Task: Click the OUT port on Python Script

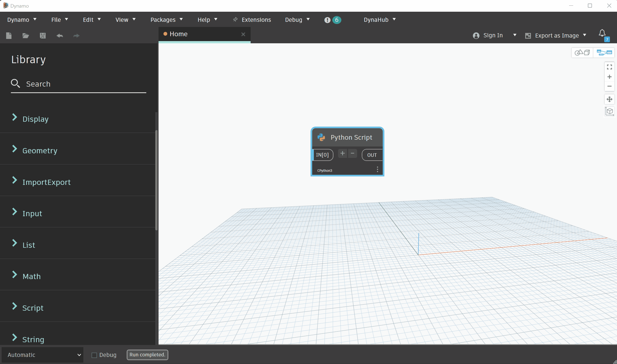Action: tap(372, 155)
